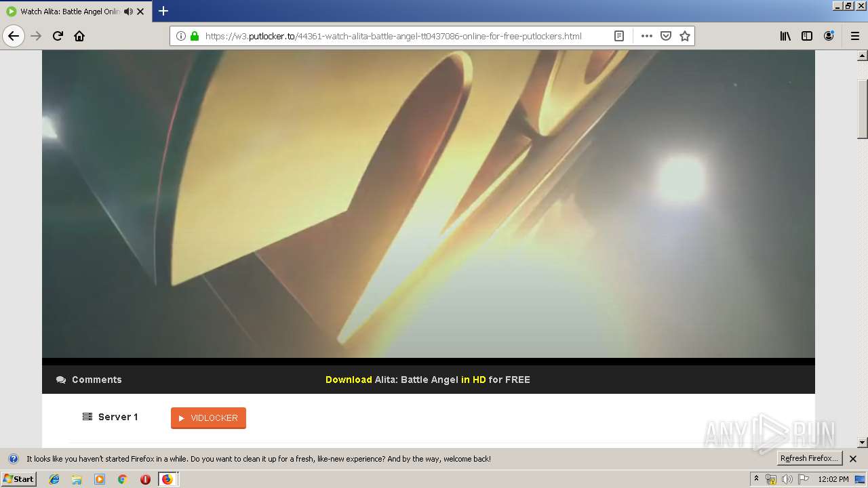Close the Watch Alita tab
This screenshot has height=488, width=868.
140,12
